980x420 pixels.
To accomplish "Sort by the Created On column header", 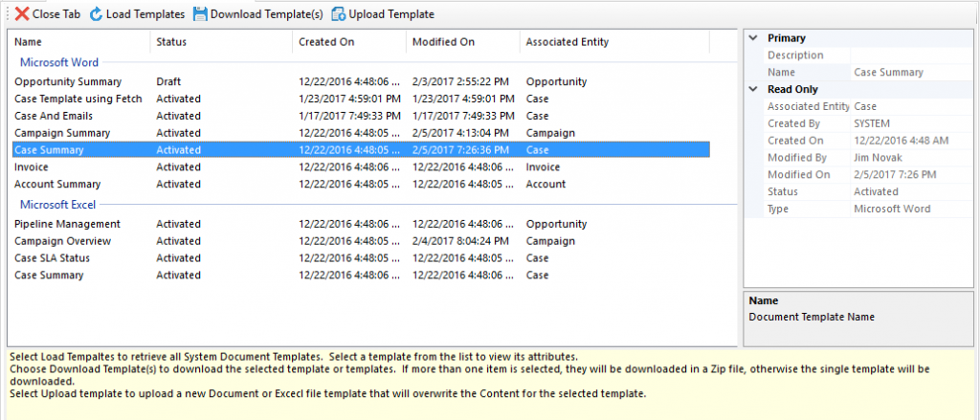I will tap(348, 42).
